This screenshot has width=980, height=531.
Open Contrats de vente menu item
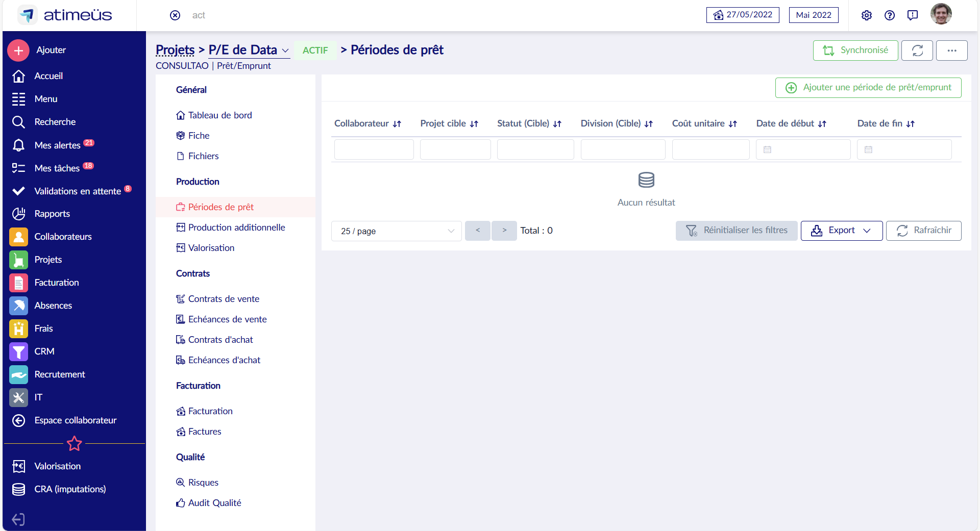click(218, 299)
